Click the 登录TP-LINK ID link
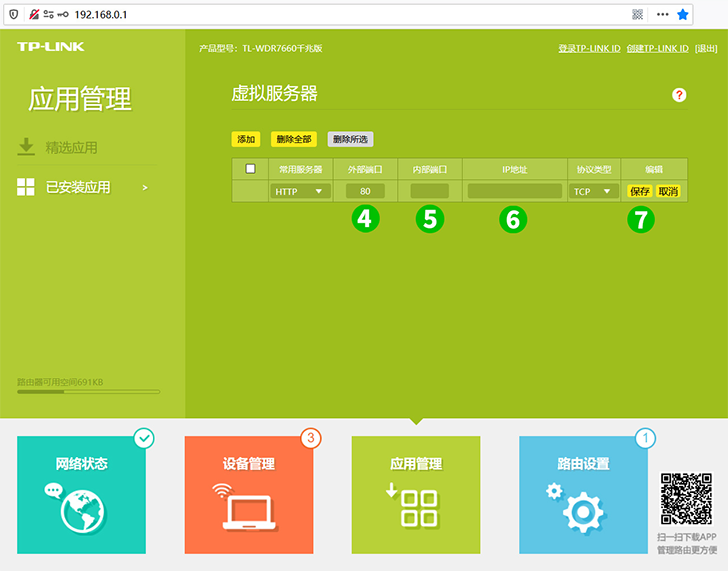The height and width of the screenshot is (571, 728). tap(589, 48)
